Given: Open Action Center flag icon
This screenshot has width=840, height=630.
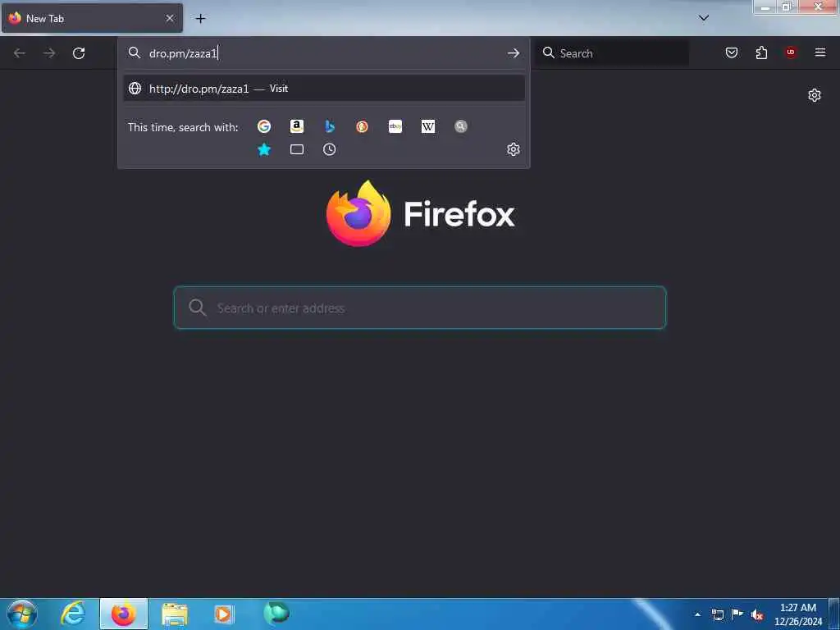Looking at the screenshot, I should (737, 614).
